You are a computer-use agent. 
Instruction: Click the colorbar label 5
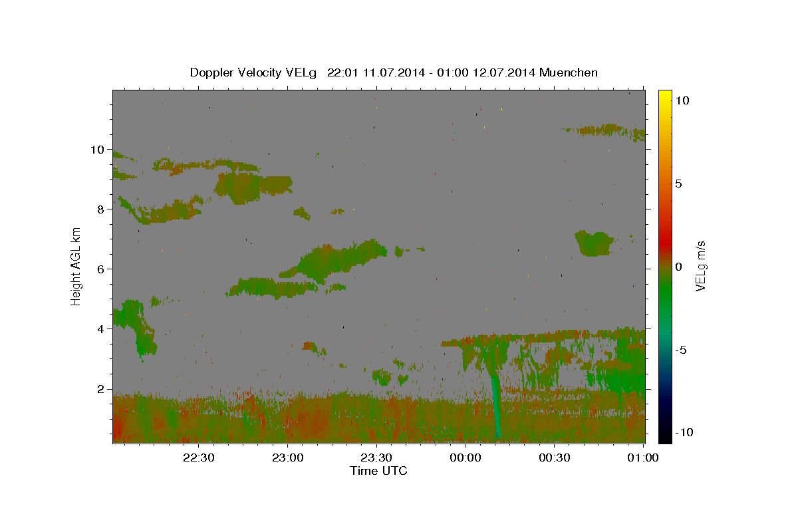click(x=679, y=184)
